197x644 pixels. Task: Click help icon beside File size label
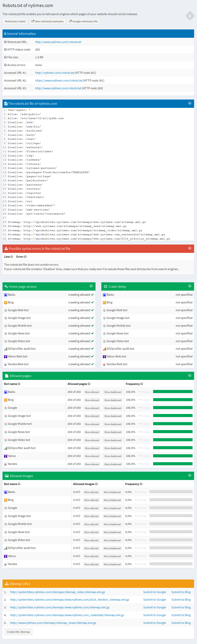pos(5,57)
